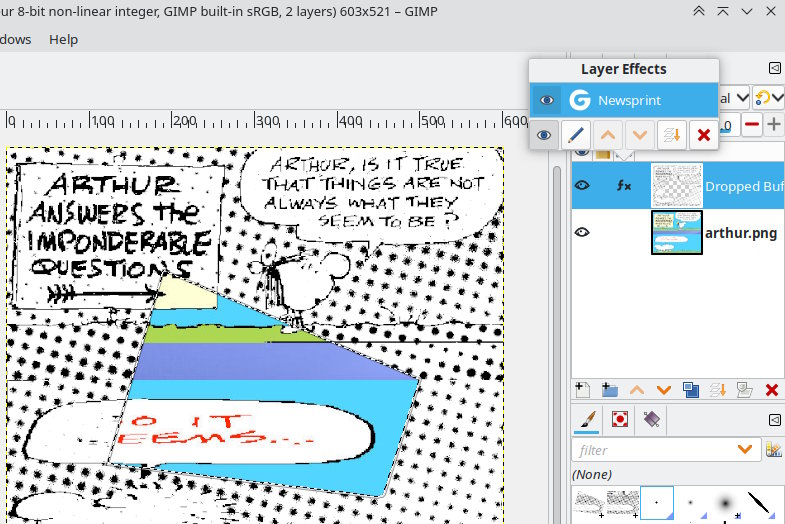Image resolution: width=785 pixels, height=524 pixels.
Task: Select the small soft dot brush
Action: pyautogui.click(x=691, y=503)
